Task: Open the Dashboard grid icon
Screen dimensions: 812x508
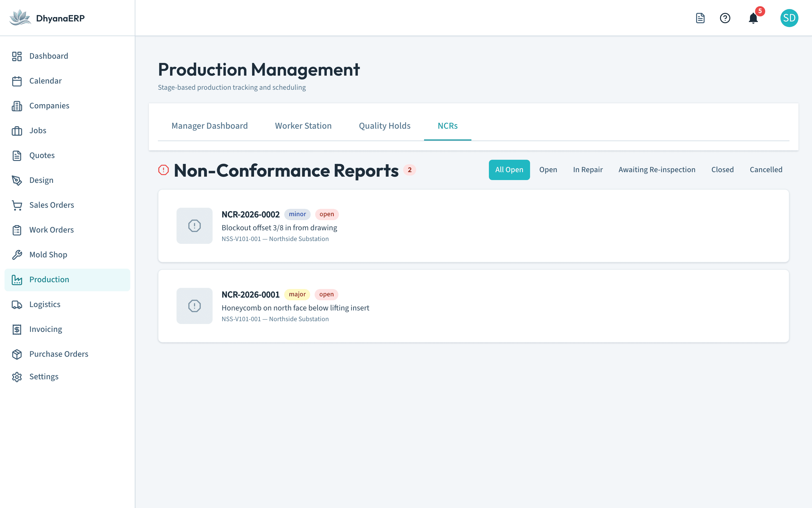Action: [x=17, y=56]
